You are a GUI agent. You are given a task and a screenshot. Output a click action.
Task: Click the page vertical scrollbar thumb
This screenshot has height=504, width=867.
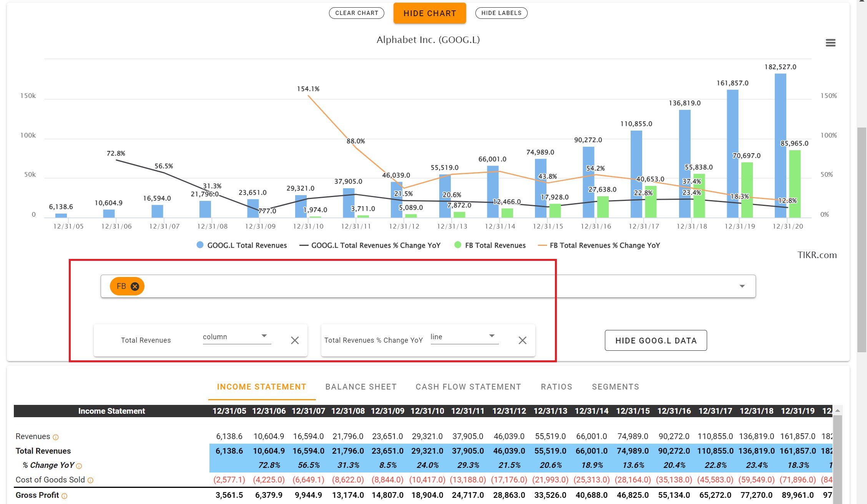(862, 240)
